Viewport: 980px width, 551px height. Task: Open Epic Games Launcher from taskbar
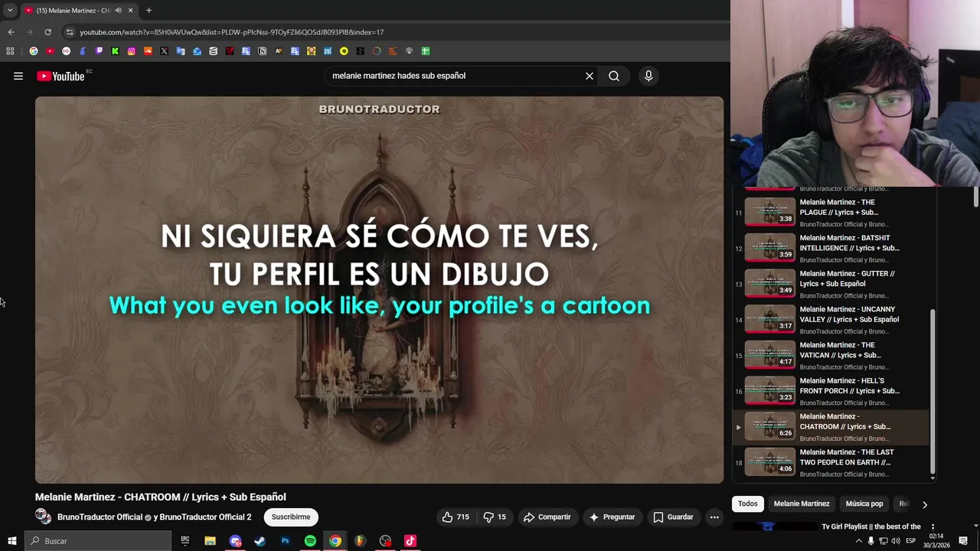185,541
